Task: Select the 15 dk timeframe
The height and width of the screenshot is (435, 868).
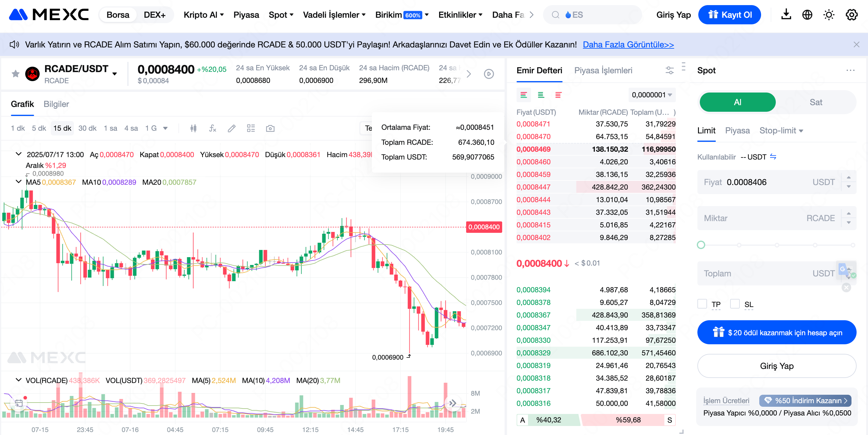Action: coord(62,128)
